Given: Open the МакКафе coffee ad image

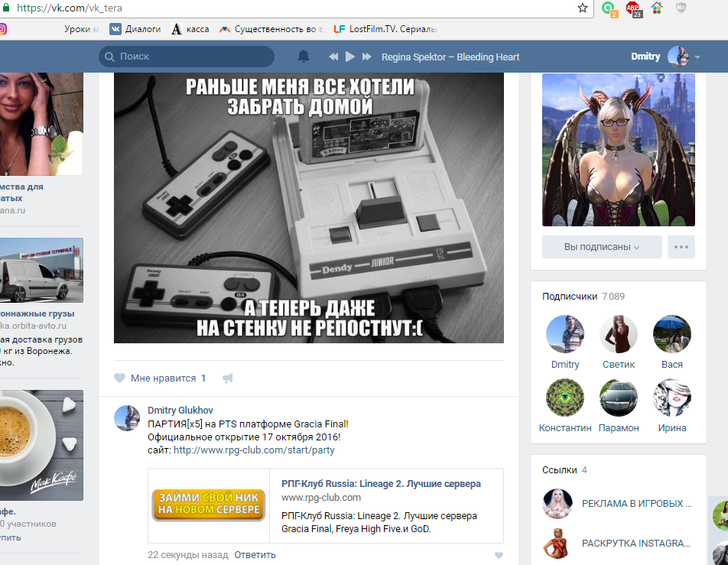Looking at the screenshot, I should click(41, 445).
